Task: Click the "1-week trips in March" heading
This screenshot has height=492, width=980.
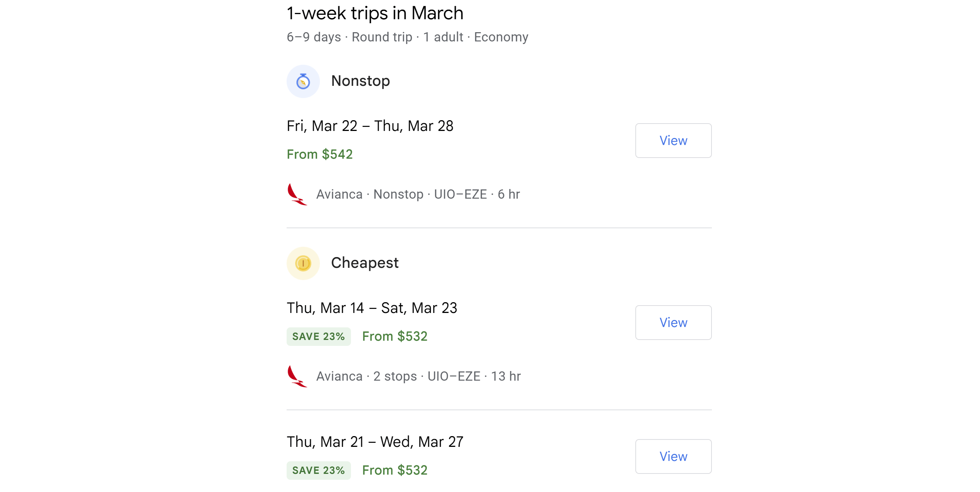Action: click(x=375, y=13)
